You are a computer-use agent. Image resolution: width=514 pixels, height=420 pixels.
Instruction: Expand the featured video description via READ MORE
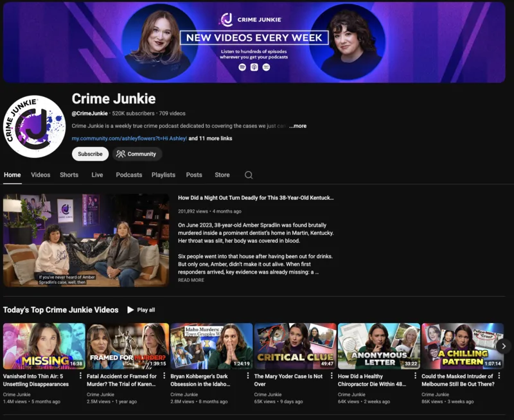point(192,280)
